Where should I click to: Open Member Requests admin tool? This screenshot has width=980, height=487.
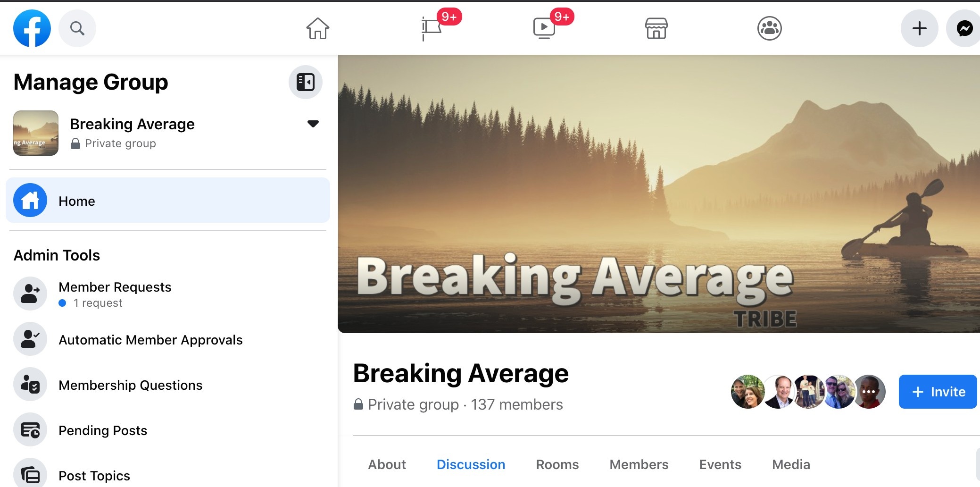pyautogui.click(x=168, y=294)
